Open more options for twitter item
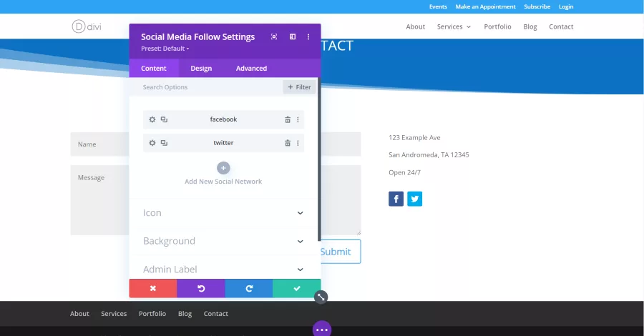Screen dimensions: 644x336 [298, 143]
